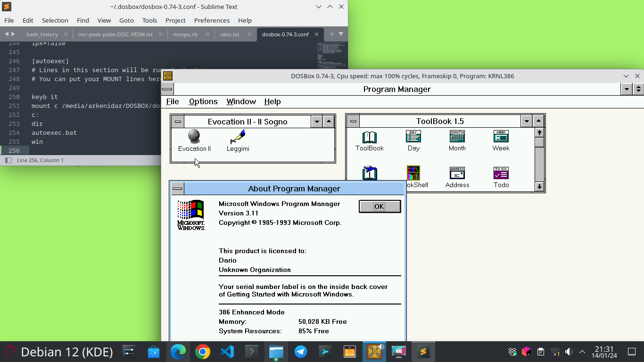This screenshot has width=644, height=362.
Task: Switch to the .bash_history tab
Action: coord(41,34)
